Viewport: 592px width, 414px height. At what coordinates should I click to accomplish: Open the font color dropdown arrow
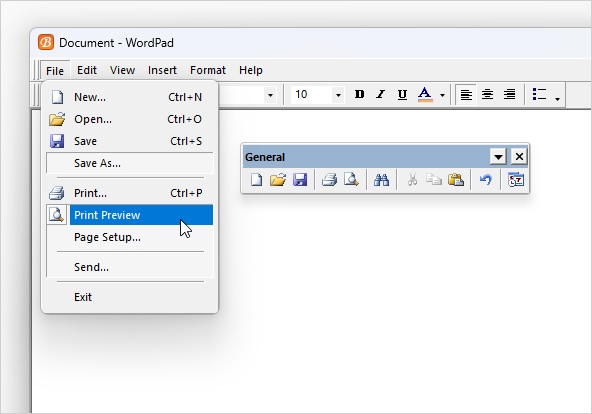click(442, 95)
